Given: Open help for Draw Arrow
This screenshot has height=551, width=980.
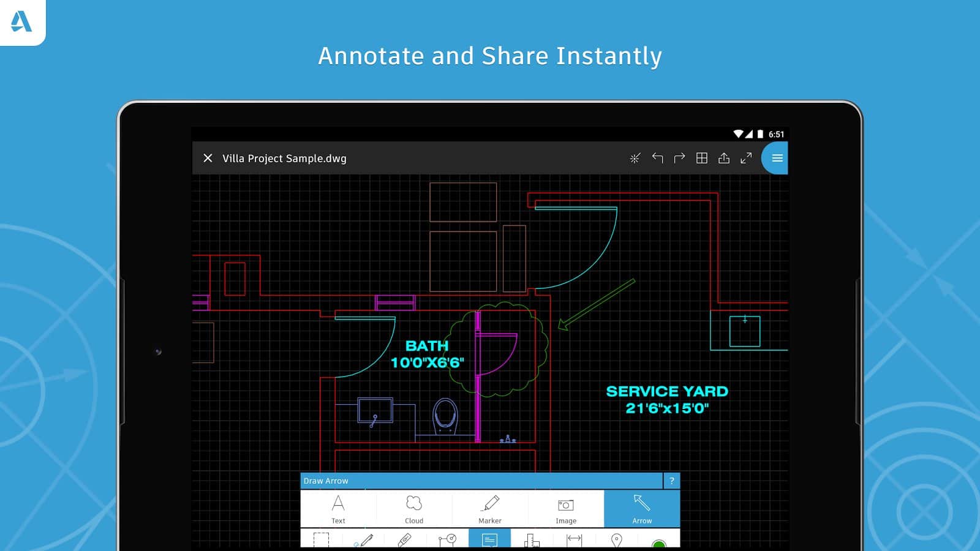Looking at the screenshot, I should tap(672, 481).
